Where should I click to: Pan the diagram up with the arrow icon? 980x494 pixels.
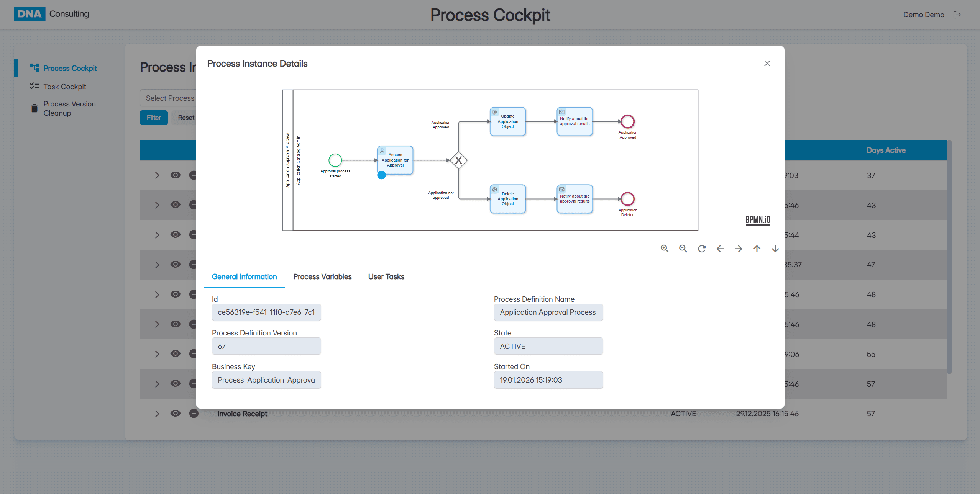pos(757,249)
